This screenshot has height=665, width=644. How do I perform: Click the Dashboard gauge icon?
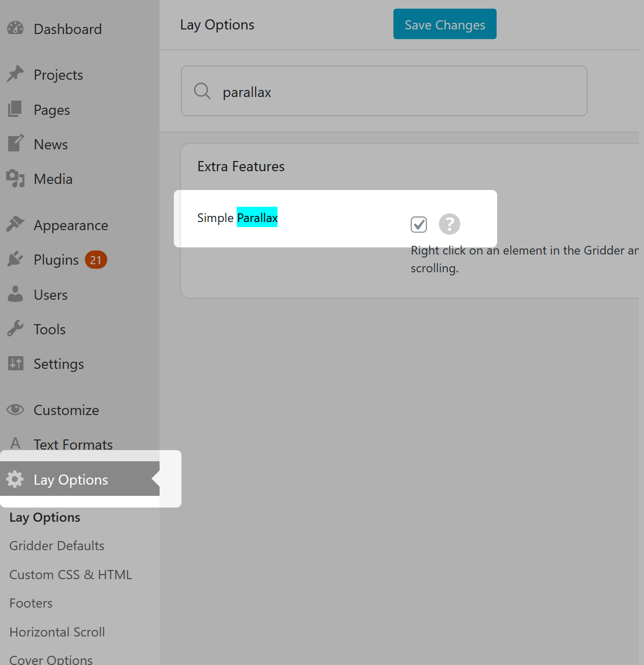pyautogui.click(x=15, y=28)
